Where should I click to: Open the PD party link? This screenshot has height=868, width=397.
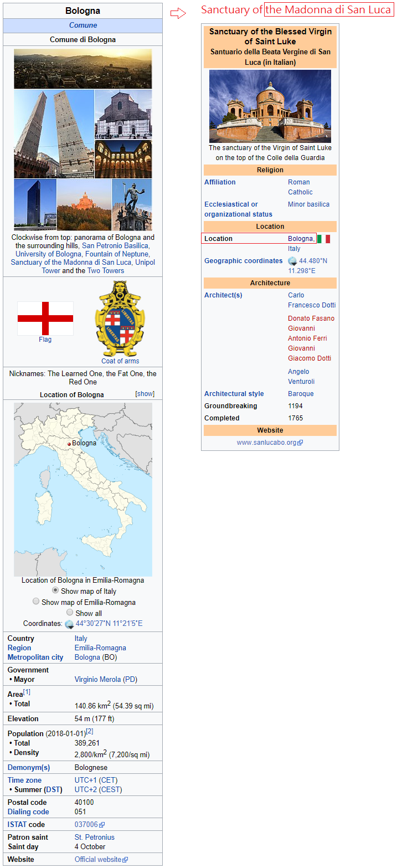[x=130, y=680]
